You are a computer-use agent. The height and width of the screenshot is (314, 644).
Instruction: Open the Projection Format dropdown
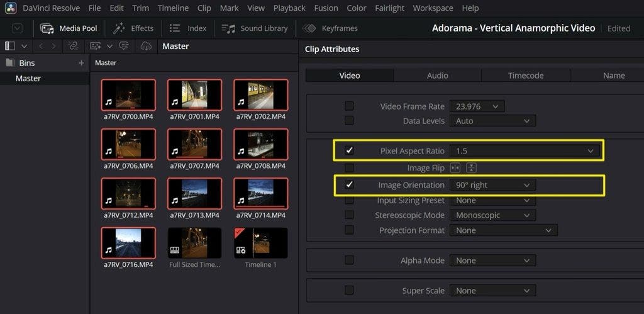click(504, 230)
